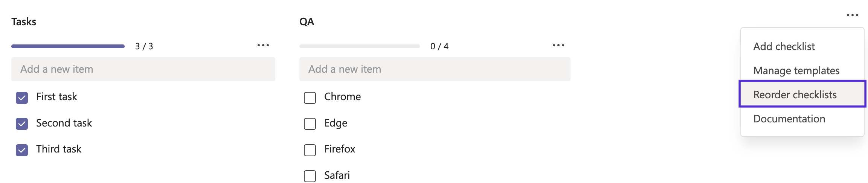Click the top-right ellipsis menu icon
Viewport: 868px width, 183px height.
[x=852, y=15]
